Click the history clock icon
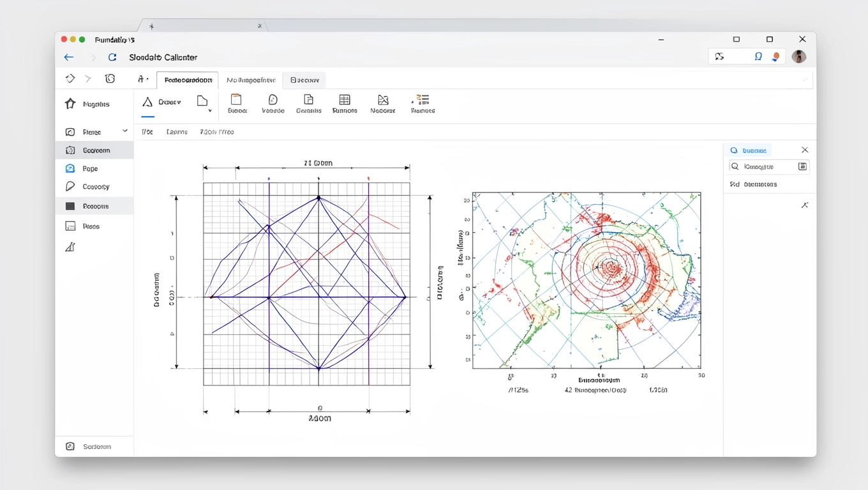 pos(110,78)
